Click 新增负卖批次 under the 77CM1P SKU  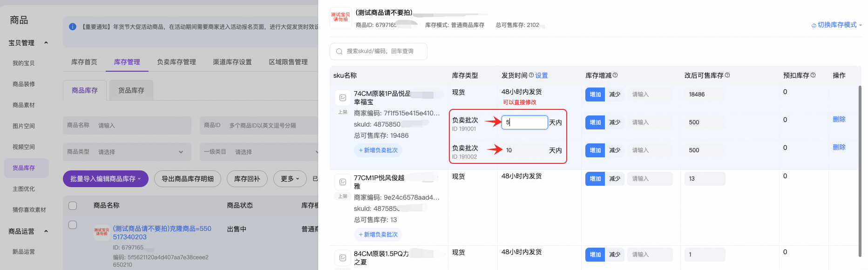click(378, 235)
